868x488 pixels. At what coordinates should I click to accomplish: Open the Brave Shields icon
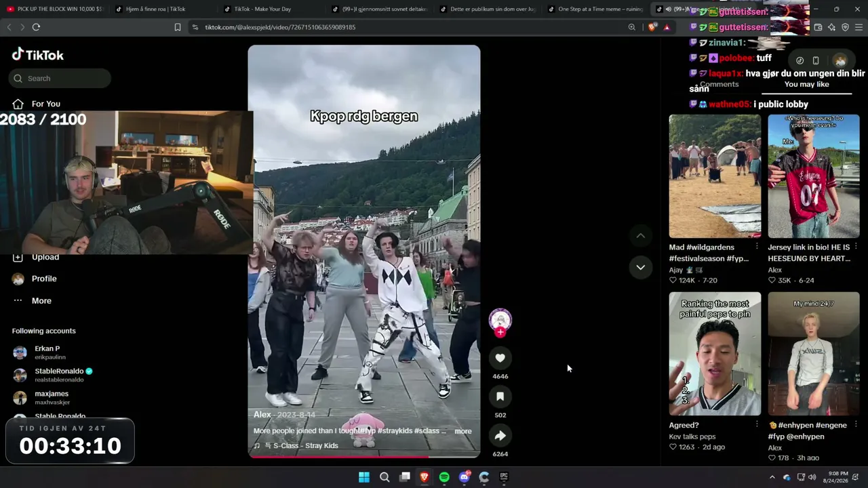tap(652, 27)
